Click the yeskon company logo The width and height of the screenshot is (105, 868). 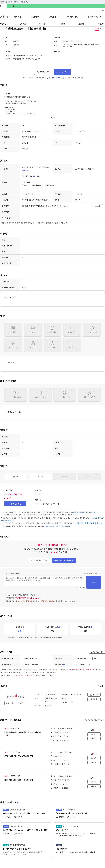(x=16, y=696)
